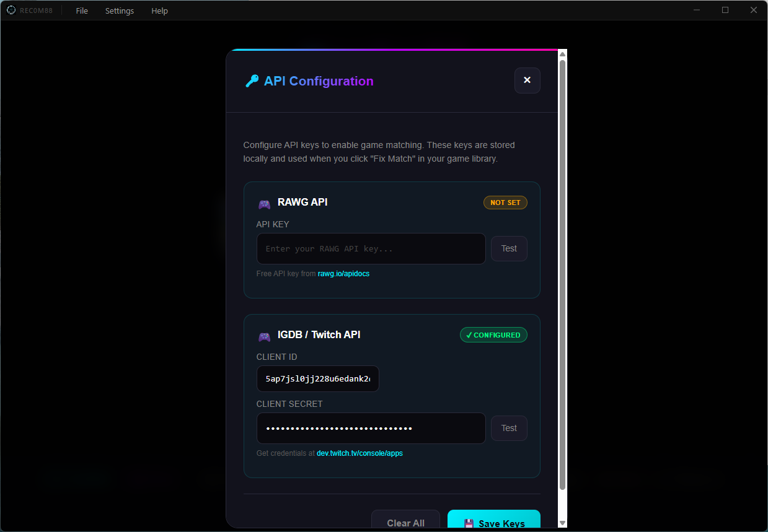768x532 pixels.
Task: Open the rawg.io/apidocs link
Action: [343, 274]
